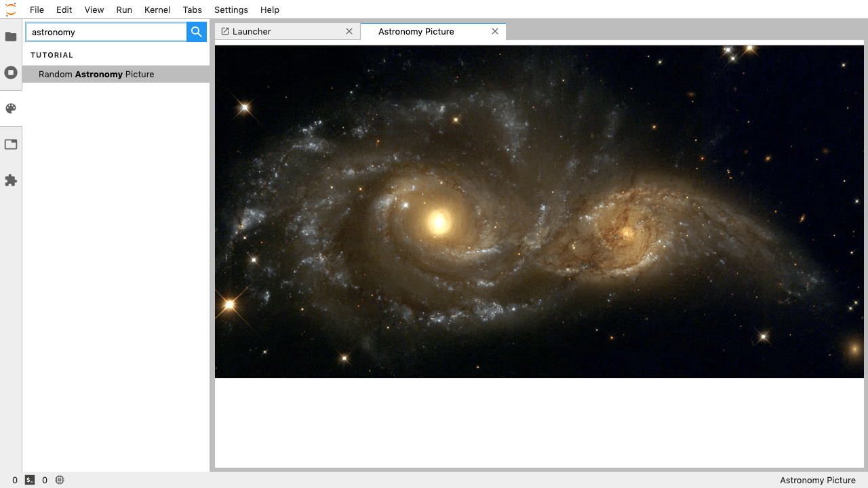The width and height of the screenshot is (868, 488).
Task: Open the File Browser sidebar panel
Action: pos(11,37)
